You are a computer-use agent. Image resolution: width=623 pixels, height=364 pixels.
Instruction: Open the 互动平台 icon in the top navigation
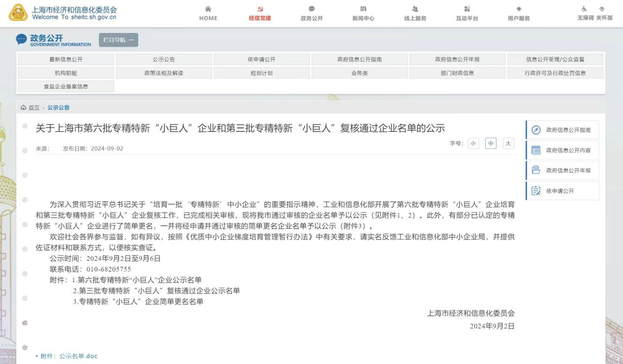point(467,9)
